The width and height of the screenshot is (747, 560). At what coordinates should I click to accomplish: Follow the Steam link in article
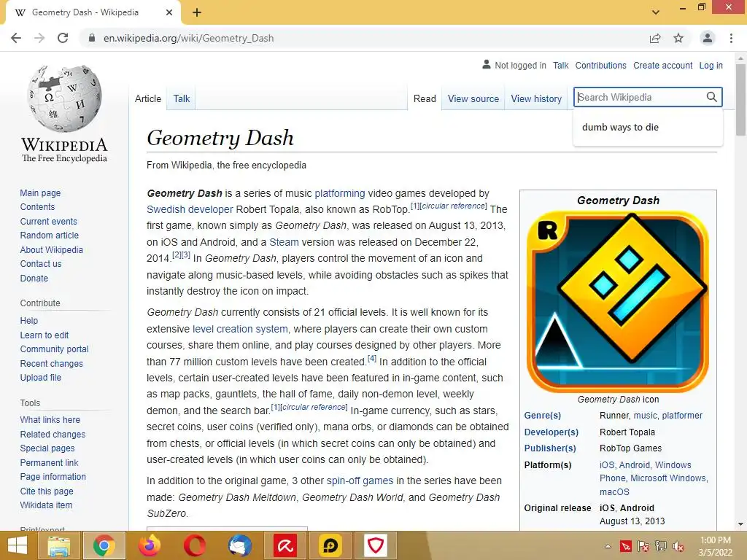click(x=284, y=242)
